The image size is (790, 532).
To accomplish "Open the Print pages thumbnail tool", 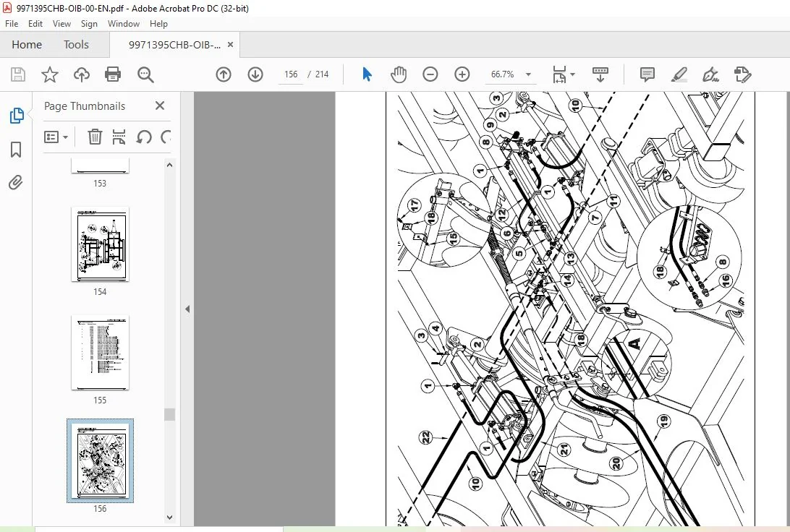I will [119, 137].
